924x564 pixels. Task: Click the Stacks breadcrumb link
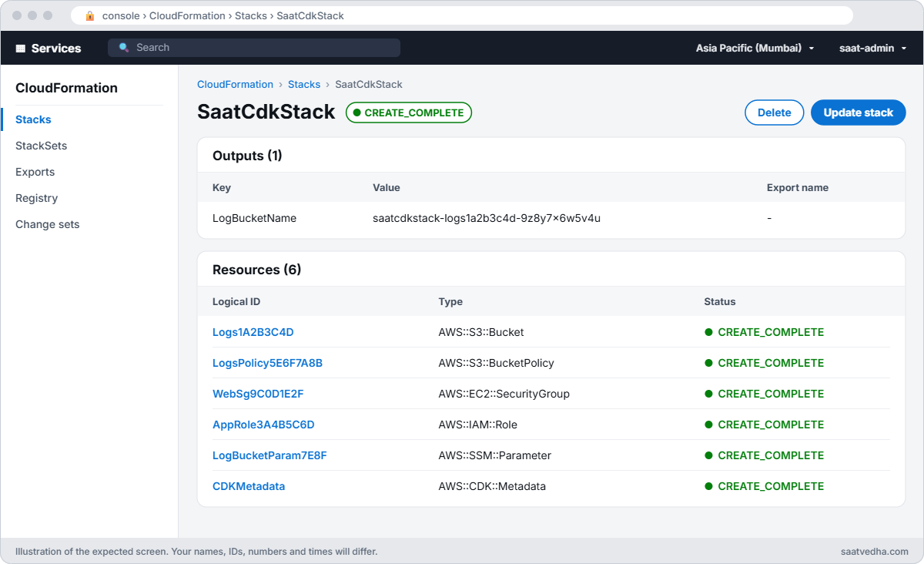304,84
